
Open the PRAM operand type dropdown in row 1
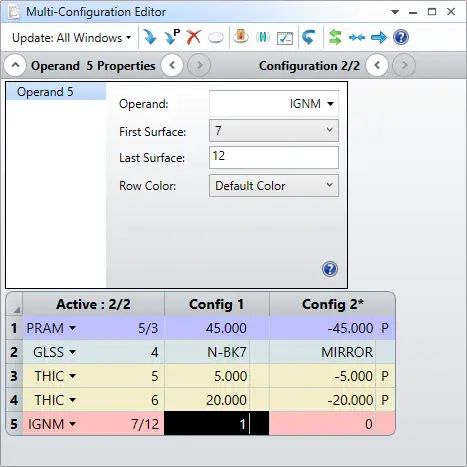click(72, 328)
